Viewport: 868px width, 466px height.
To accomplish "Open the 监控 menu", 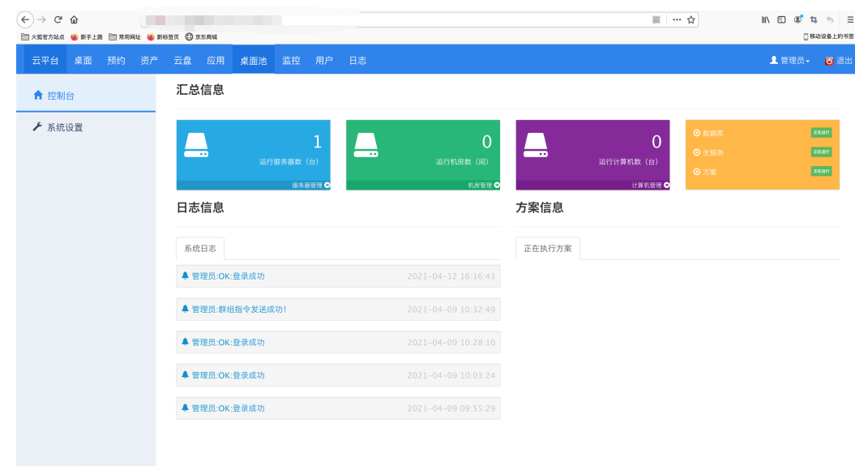I will pyautogui.click(x=291, y=60).
